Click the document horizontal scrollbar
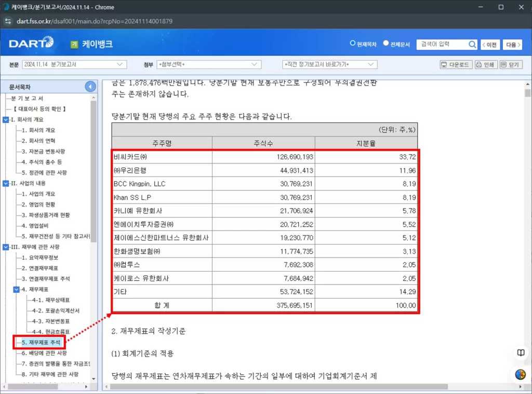 279,387
